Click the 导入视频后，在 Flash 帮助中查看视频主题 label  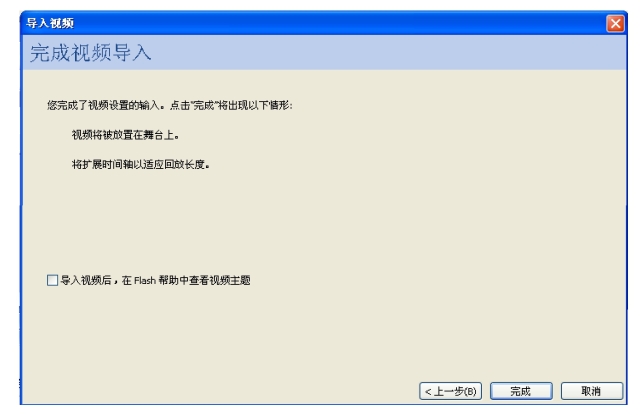(155, 280)
